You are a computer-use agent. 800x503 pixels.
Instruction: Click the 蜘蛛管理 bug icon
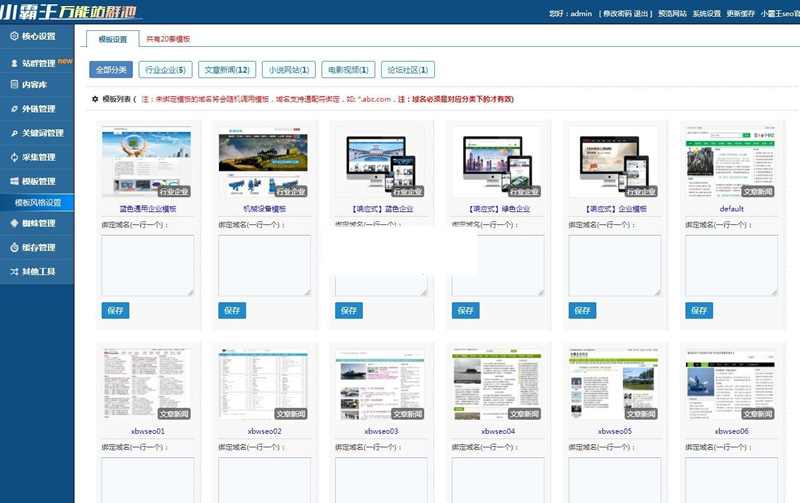click(13, 224)
